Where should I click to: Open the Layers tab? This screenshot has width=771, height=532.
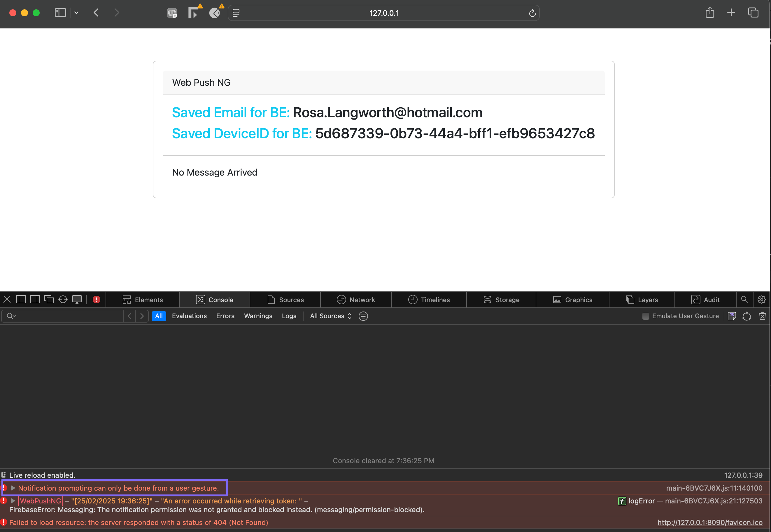[642, 300]
